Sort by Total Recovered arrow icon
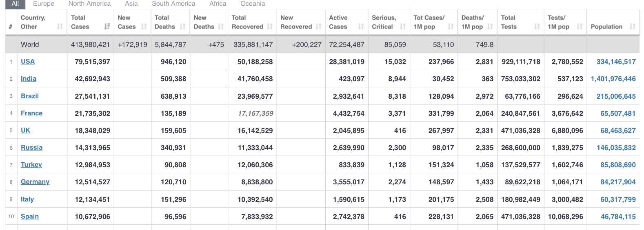The image size is (644, 230). click(270, 27)
